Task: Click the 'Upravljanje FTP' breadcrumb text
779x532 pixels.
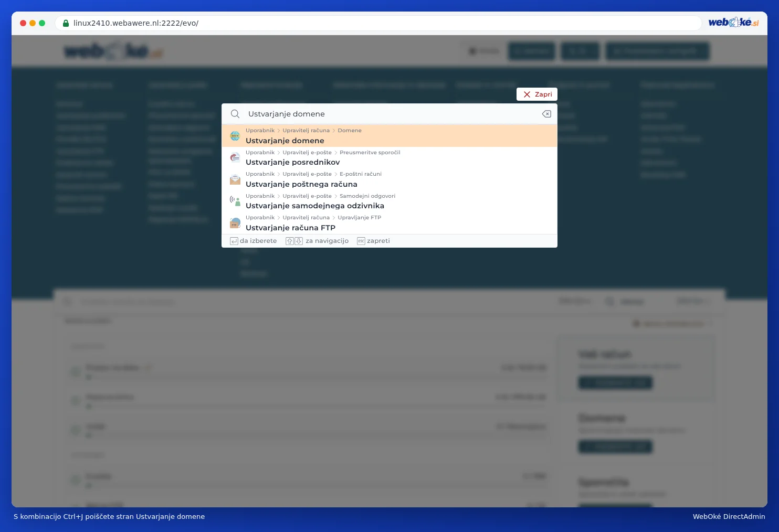Action: 360,218
